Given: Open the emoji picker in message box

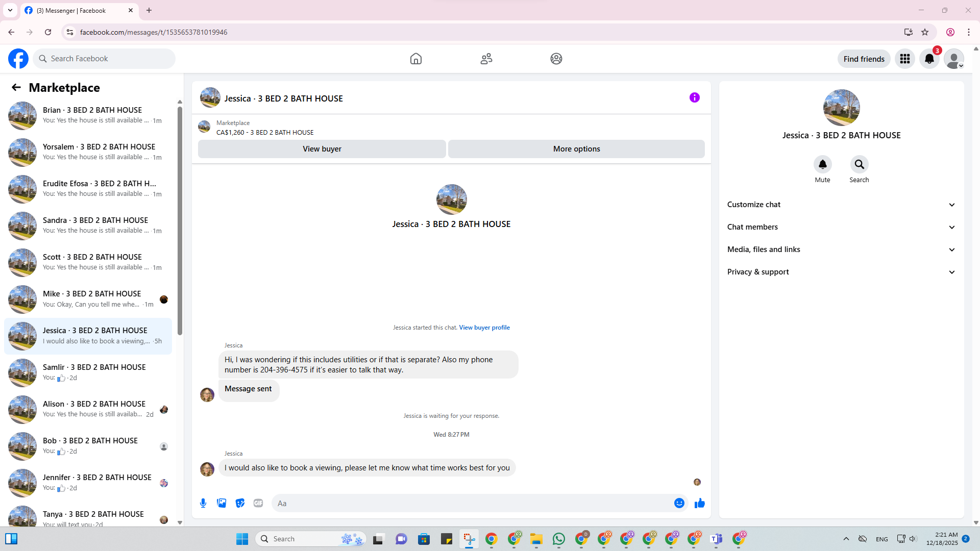Looking at the screenshot, I should pos(679,503).
